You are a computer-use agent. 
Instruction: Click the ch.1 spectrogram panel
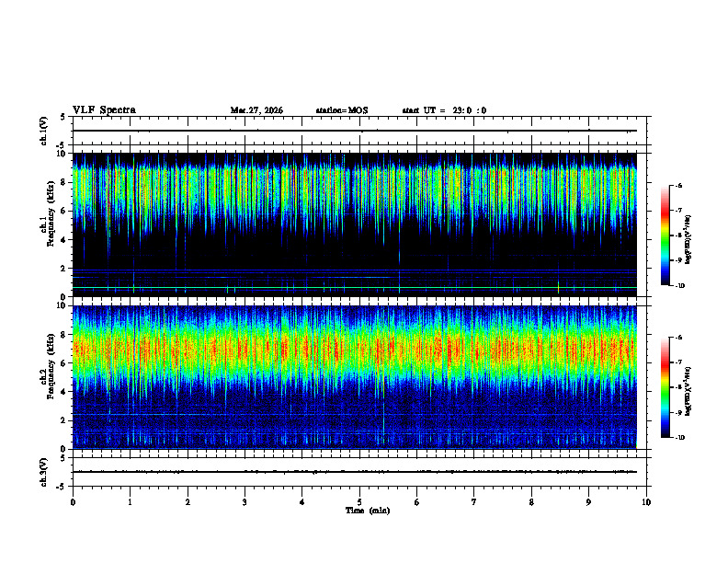[354, 224]
